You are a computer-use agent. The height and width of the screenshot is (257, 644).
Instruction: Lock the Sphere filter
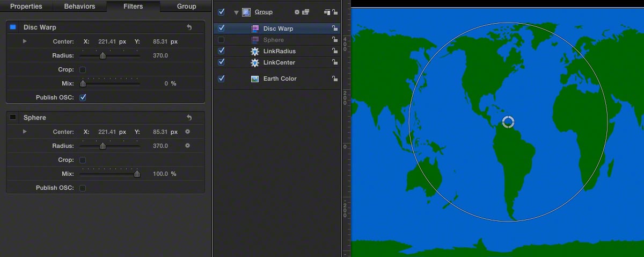(335, 40)
